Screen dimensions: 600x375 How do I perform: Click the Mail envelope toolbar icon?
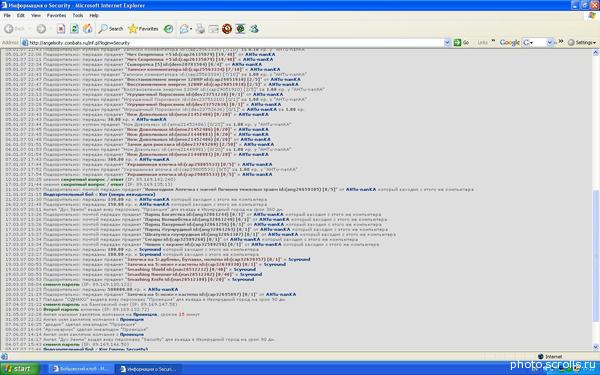pyautogui.click(x=184, y=29)
